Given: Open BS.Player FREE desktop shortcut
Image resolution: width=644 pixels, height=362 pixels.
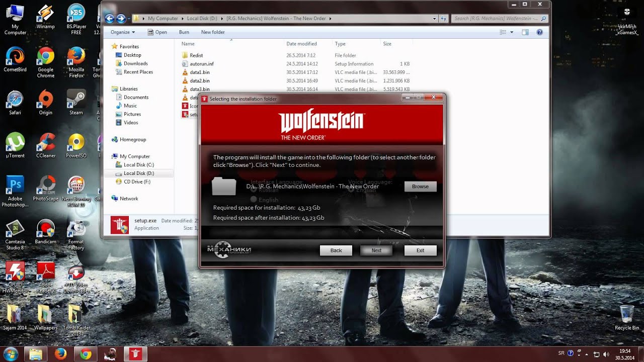Looking at the screenshot, I should [76, 19].
